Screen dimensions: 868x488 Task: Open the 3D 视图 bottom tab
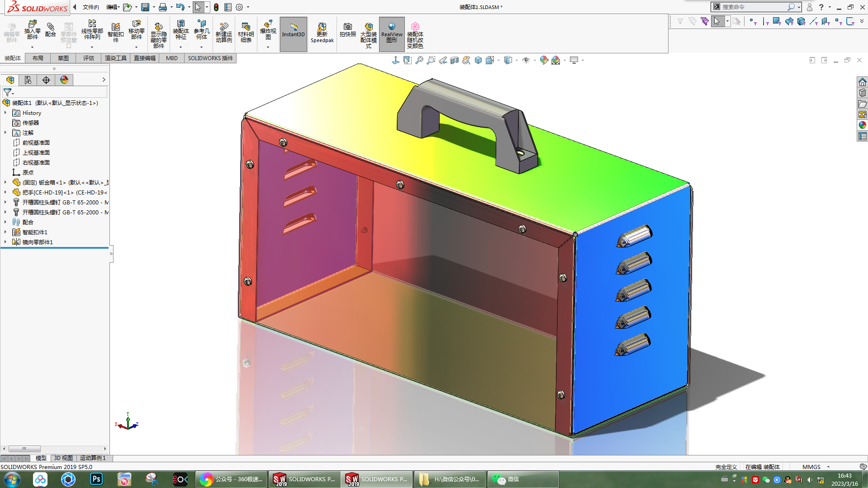(x=63, y=458)
